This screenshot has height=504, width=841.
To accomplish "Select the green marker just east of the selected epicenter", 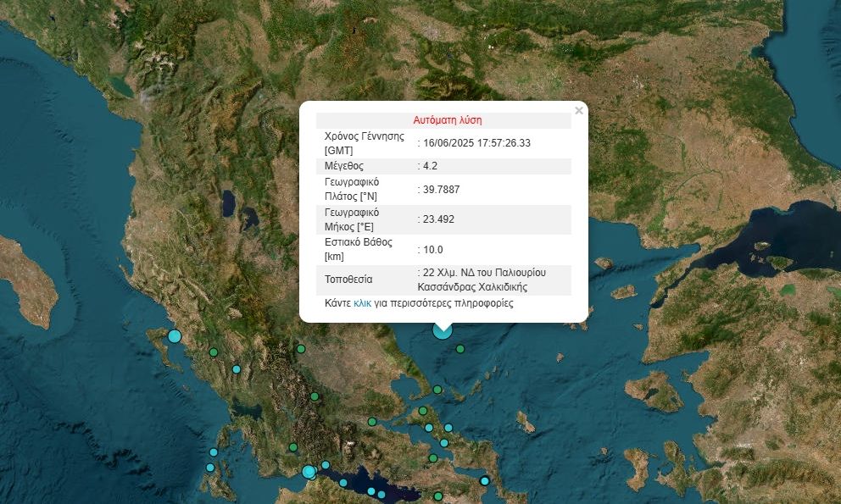I will 460,349.
